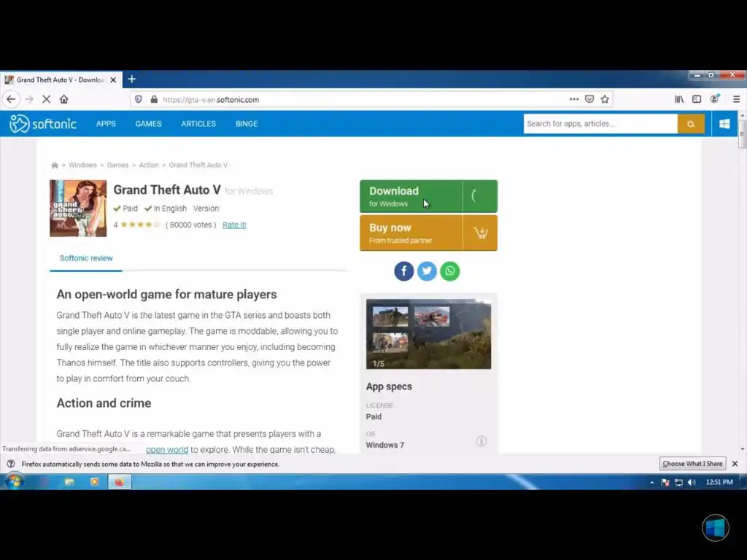Open Windows platform selector icon

(x=724, y=124)
